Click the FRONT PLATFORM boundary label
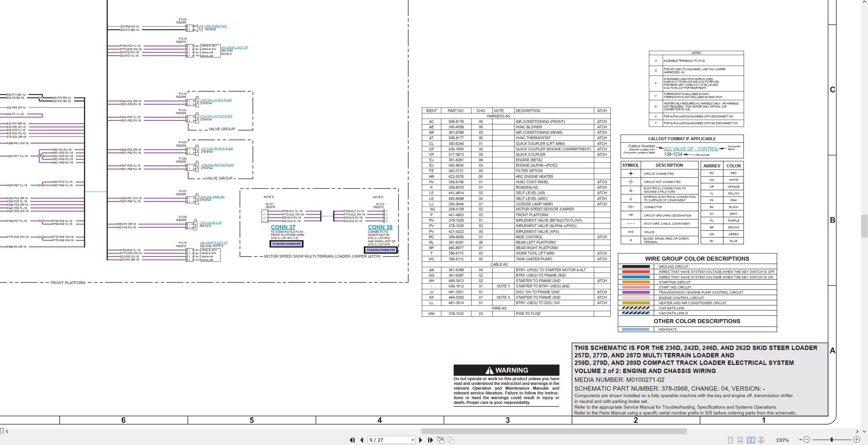The width and height of the screenshot is (868, 445). pyautogui.click(x=68, y=283)
